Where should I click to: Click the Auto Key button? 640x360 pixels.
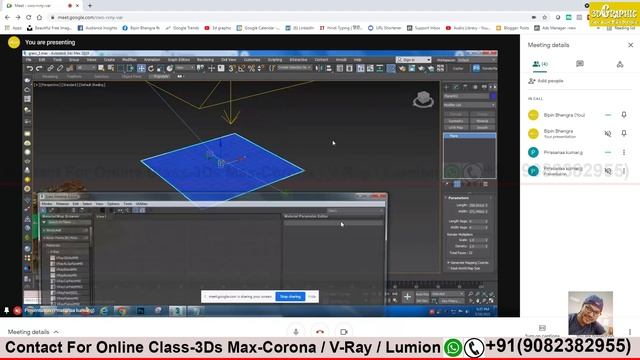click(x=422, y=294)
